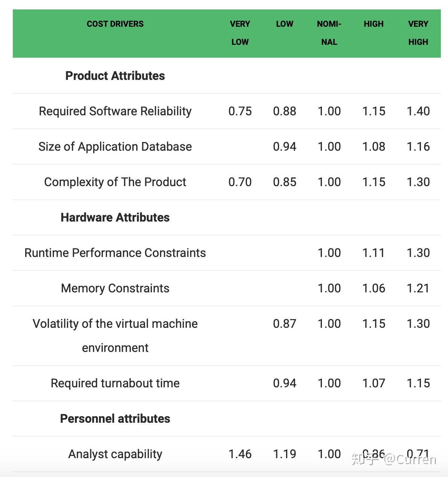Click the Analyst capability row label
The height and width of the screenshot is (477, 448).
point(115,454)
